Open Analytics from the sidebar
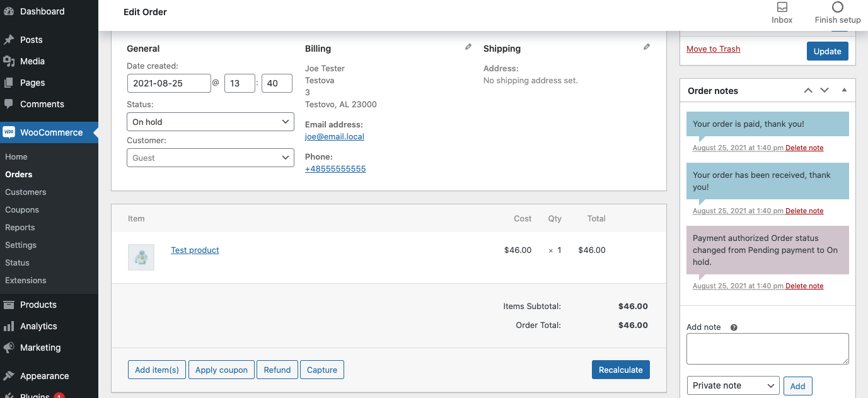This screenshot has width=868, height=398. point(38,326)
